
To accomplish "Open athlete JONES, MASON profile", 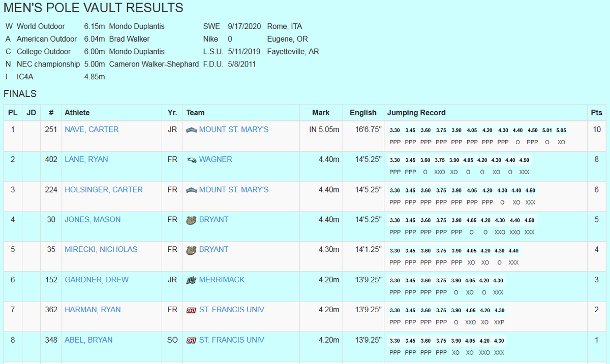I will coord(93,220).
